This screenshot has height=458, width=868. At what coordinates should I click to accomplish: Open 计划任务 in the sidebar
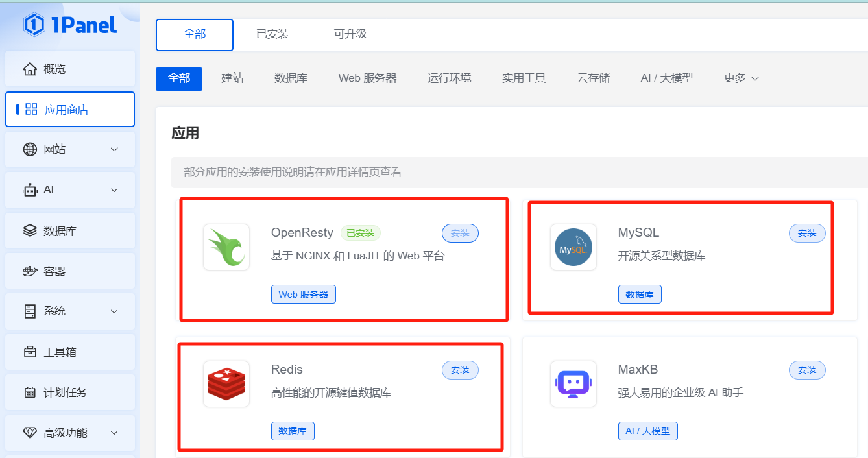70,392
